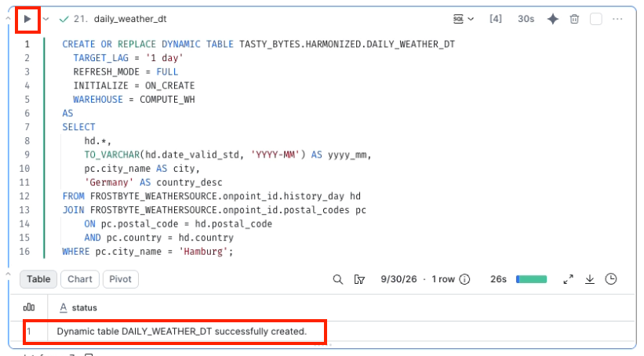Click the JOIN postal_codes pc line
The image size is (644, 356).
(214, 210)
